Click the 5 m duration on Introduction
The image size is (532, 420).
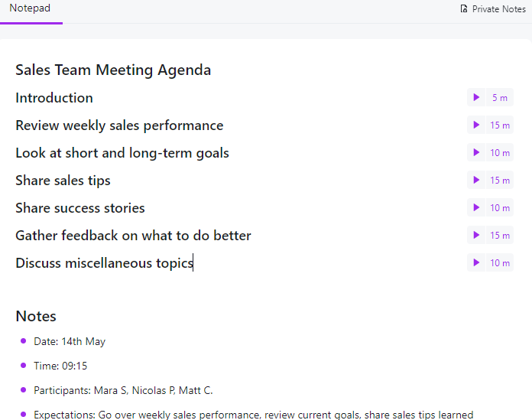[x=499, y=98]
